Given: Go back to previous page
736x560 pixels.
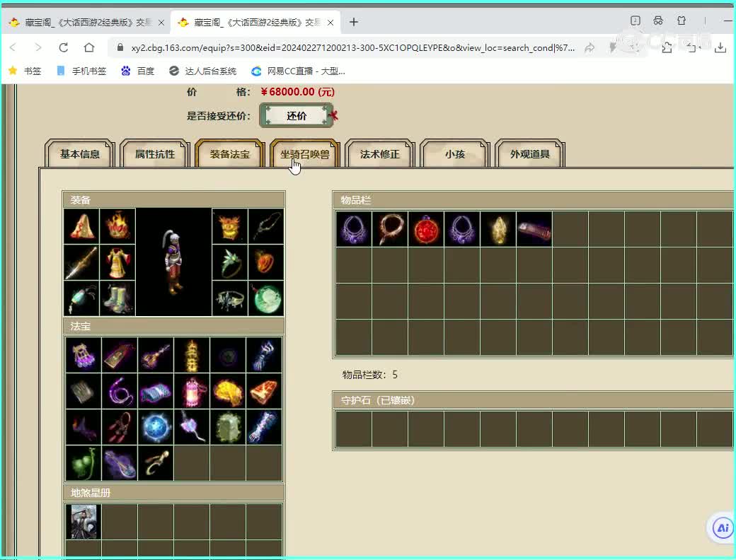Looking at the screenshot, I should pos(13,47).
